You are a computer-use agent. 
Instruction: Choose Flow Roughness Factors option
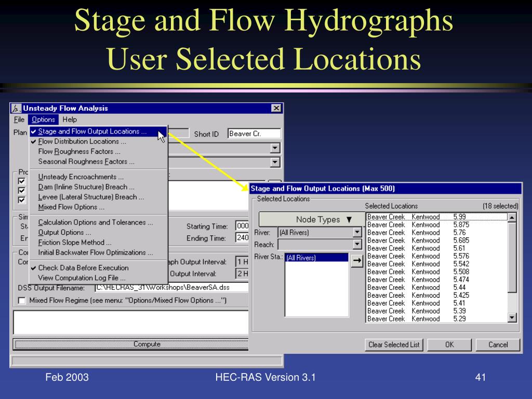tap(98, 151)
